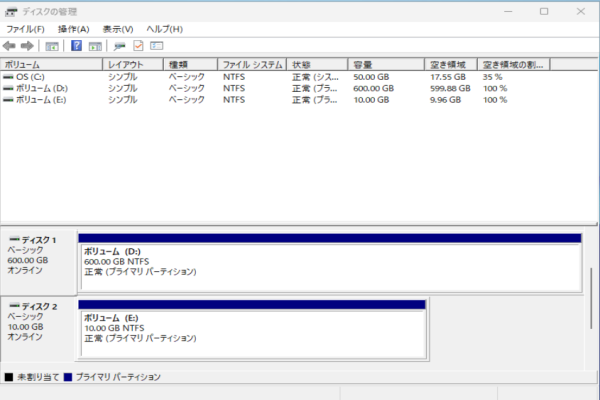Open the ヘルプ(H) menu
This screenshot has width=600, height=400.
(164, 29)
